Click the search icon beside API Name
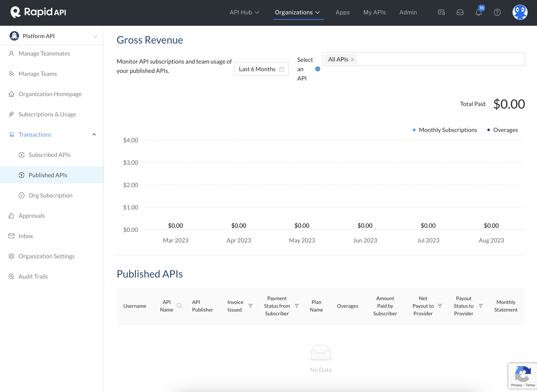Viewport: 537px width, 392px height. coord(179,306)
